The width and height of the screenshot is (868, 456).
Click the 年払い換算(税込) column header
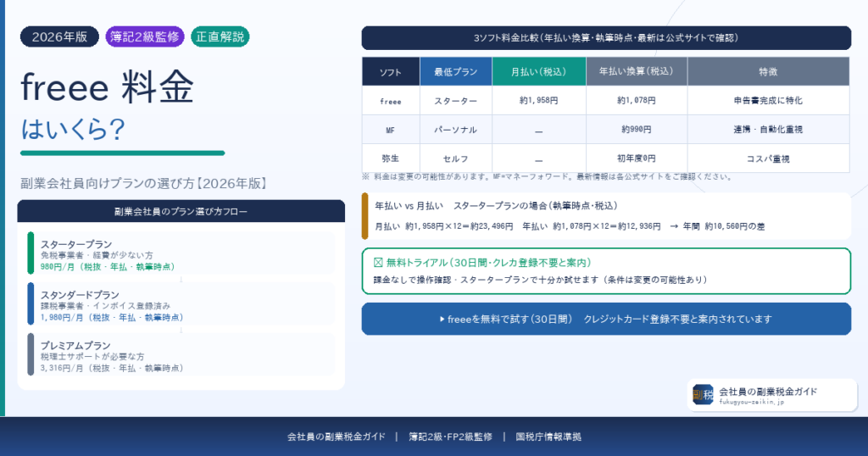pyautogui.click(x=637, y=72)
